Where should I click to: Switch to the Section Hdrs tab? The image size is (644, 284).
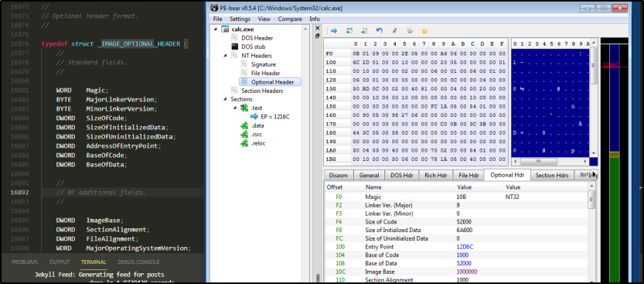click(x=552, y=175)
